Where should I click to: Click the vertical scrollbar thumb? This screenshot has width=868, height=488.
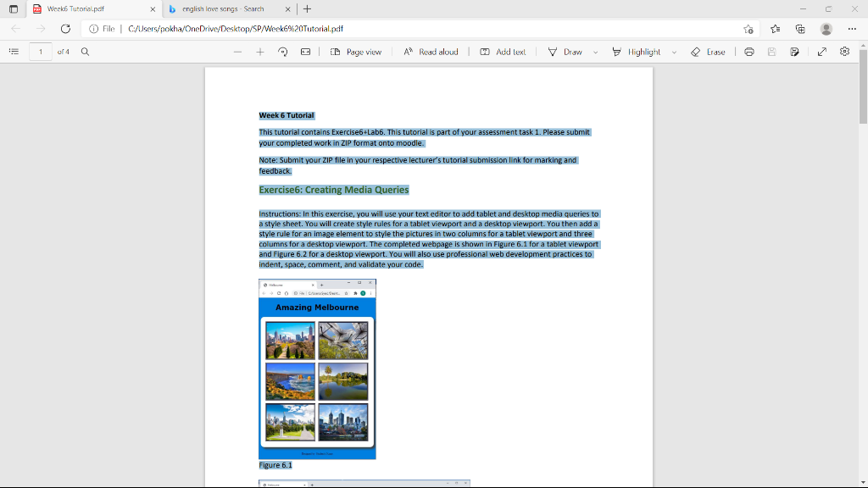tap(863, 86)
